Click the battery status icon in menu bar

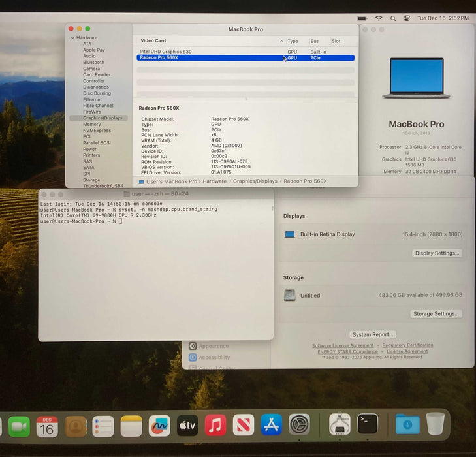click(x=362, y=18)
